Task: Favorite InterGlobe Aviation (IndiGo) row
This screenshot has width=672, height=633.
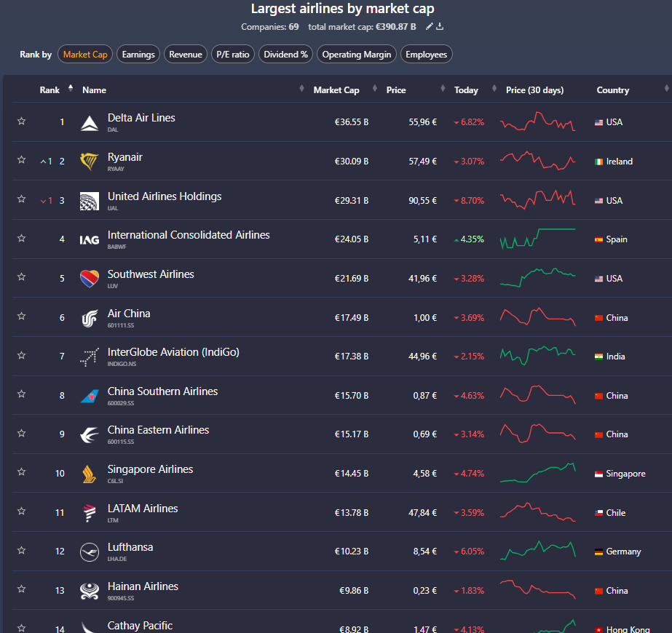Action: tap(21, 356)
